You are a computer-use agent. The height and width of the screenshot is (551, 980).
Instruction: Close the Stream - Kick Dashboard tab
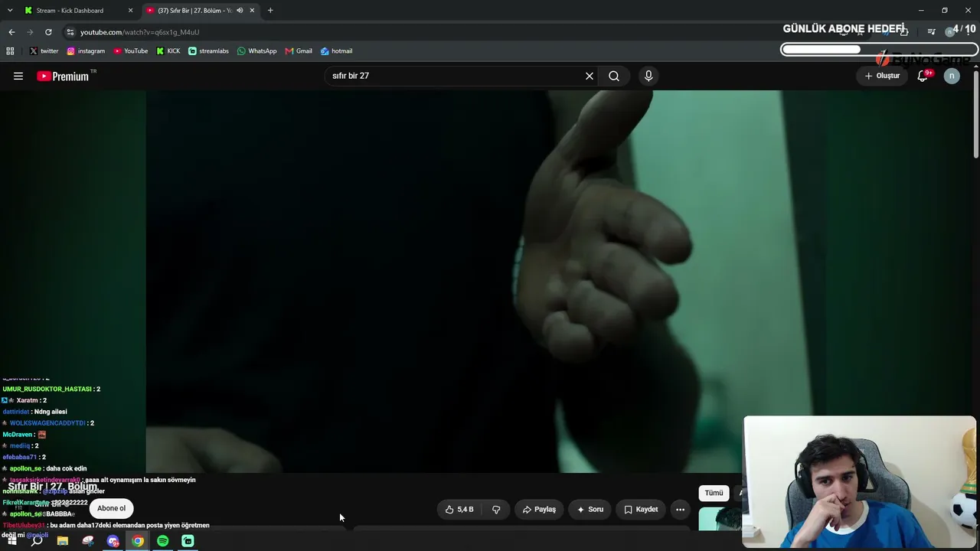point(130,11)
